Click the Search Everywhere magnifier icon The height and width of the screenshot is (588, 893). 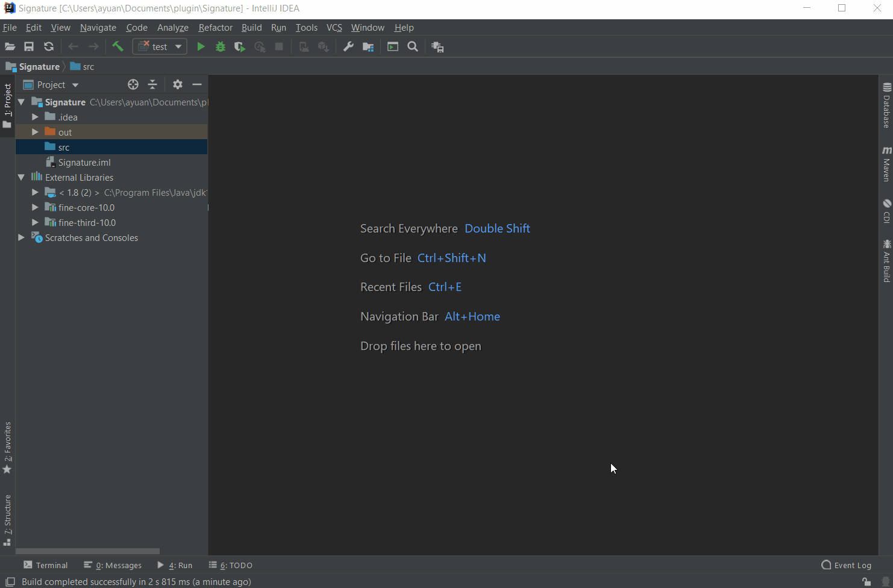pyautogui.click(x=413, y=47)
